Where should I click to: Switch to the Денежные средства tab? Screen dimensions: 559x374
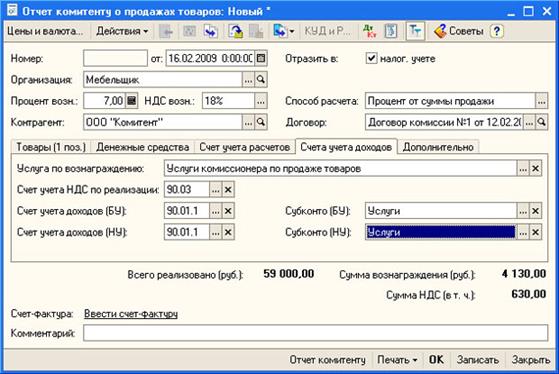pyautogui.click(x=142, y=147)
